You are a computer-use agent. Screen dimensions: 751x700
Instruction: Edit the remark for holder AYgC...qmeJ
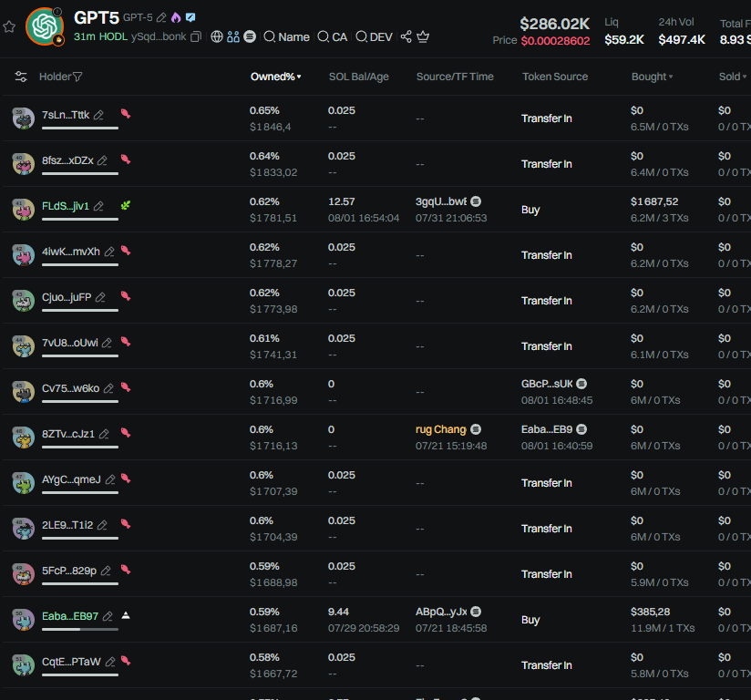pos(110,479)
